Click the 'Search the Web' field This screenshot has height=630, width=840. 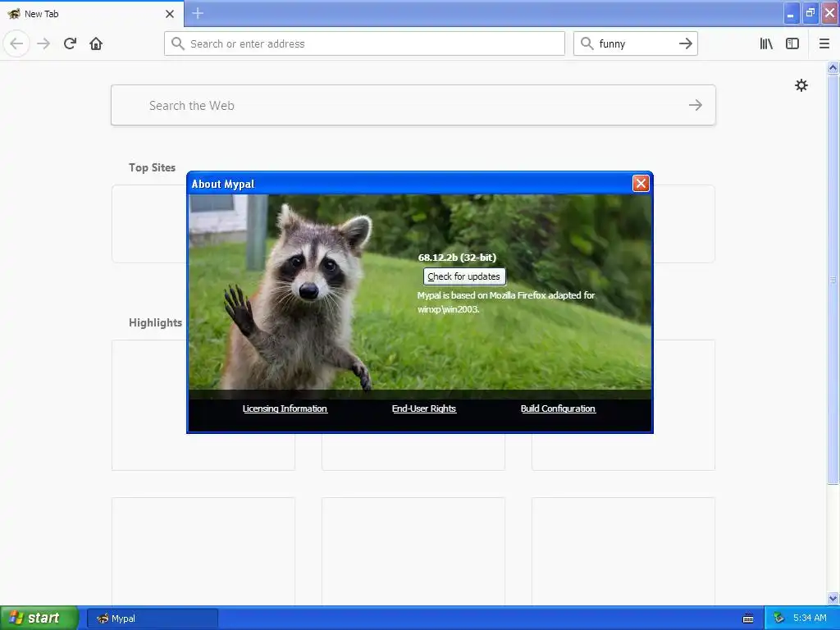[413, 105]
